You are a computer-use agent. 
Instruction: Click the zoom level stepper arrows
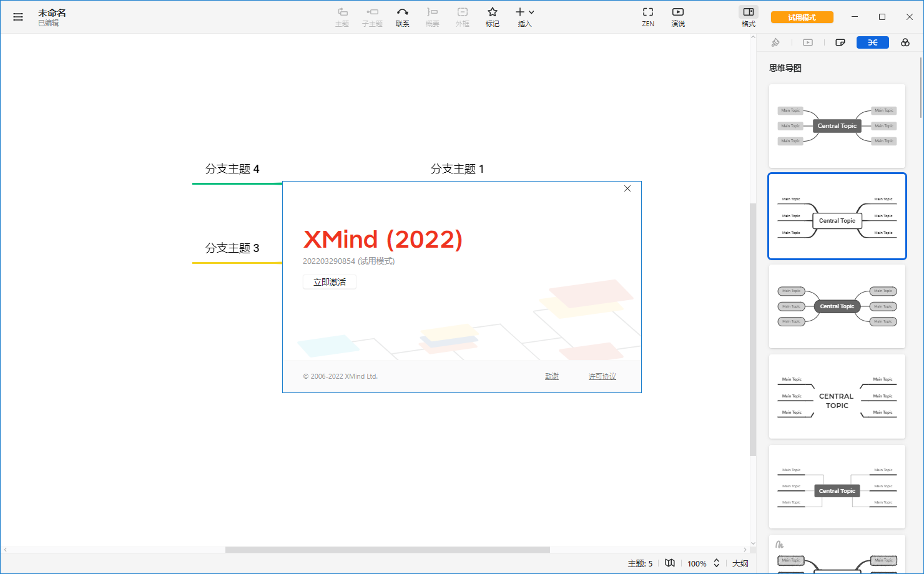point(717,562)
